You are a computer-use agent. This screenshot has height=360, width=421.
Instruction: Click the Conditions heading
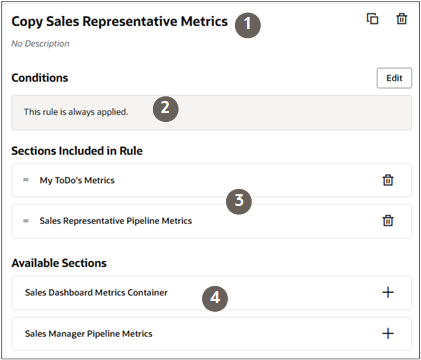tap(40, 78)
